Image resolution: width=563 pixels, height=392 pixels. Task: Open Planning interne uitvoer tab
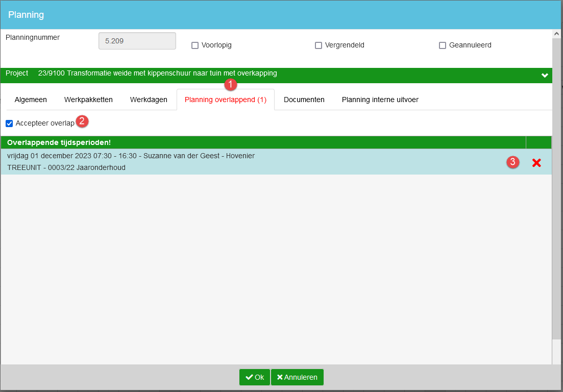coord(380,100)
